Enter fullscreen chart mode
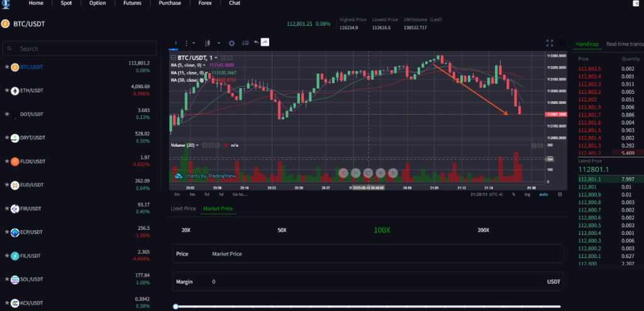This screenshot has height=311, width=644. coord(550,43)
